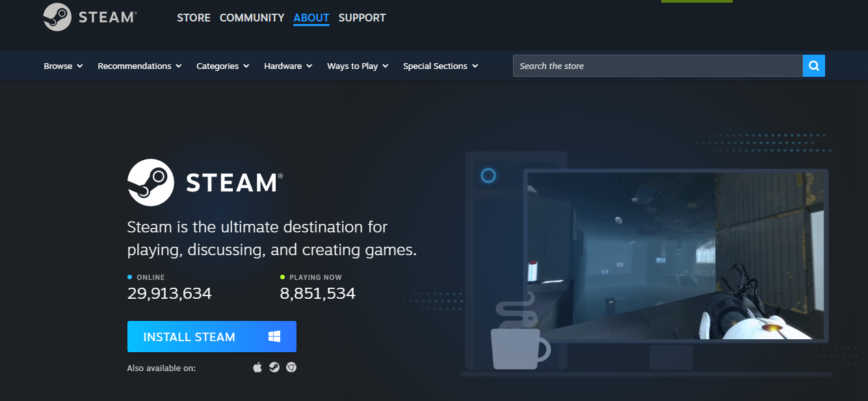The image size is (868, 401).
Task: Focus the 'Search the store' input field
Action: tap(657, 66)
